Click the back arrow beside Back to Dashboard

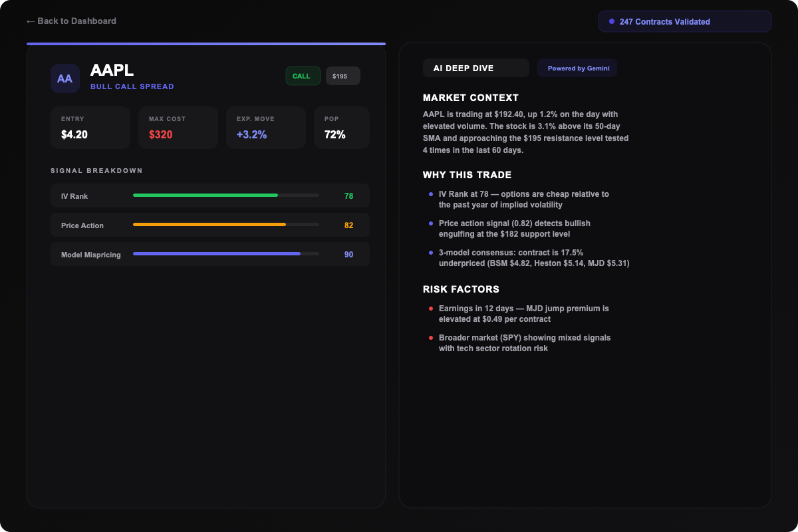pyautogui.click(x=30, y=21)
